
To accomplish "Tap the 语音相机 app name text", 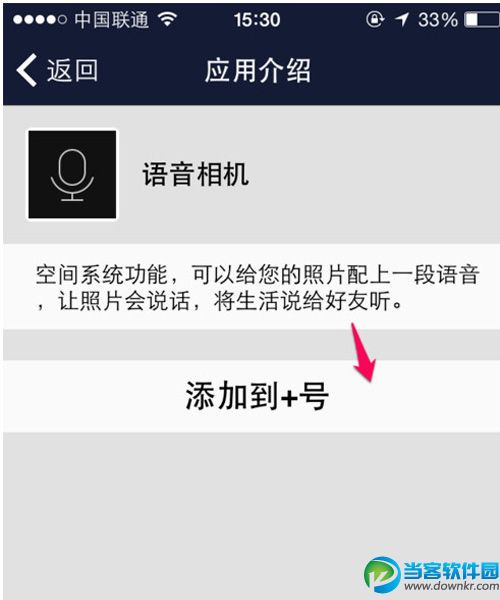I will click(x=195, y=174).
